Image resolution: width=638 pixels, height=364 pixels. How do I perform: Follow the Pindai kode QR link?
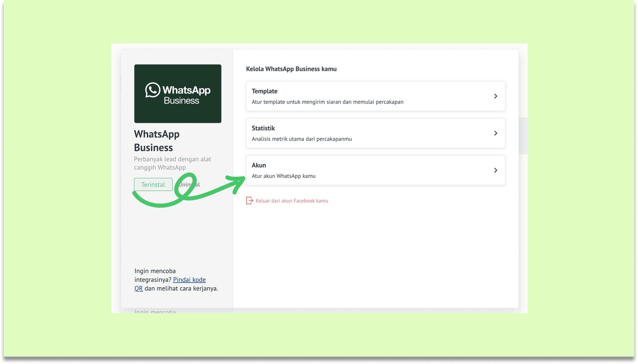(189, 279)
